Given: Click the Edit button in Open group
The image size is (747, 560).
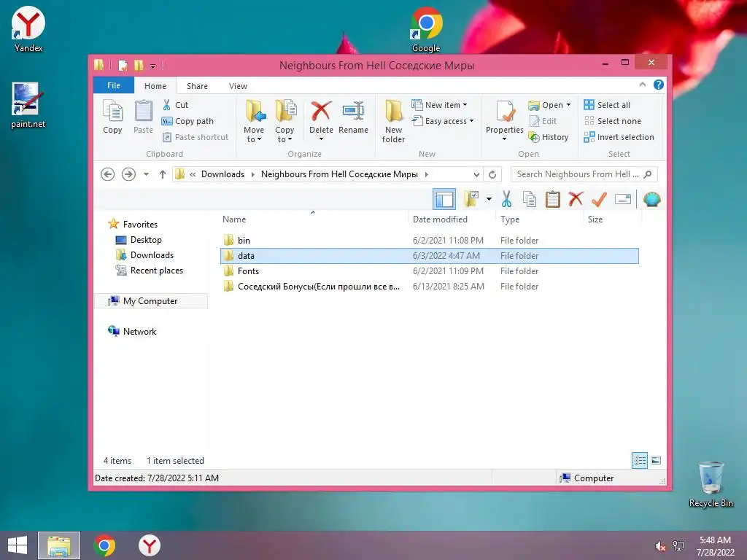Looking at the screenshot, I should 543,121.
